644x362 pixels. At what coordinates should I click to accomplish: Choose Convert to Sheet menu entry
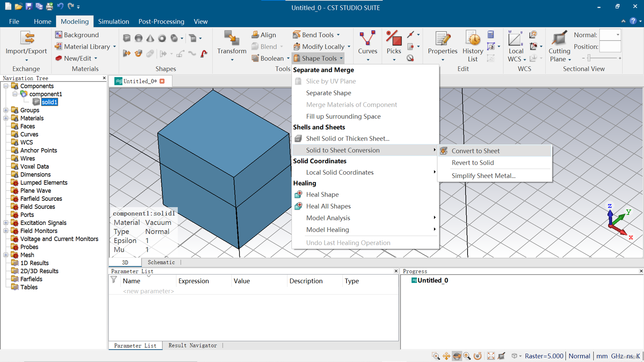click(475, 151)
